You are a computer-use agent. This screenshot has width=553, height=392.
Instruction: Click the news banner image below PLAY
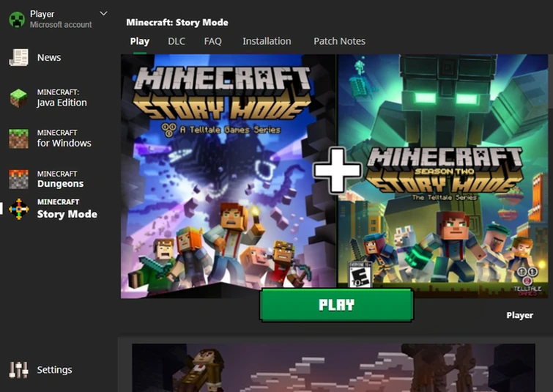click(333, 368)
